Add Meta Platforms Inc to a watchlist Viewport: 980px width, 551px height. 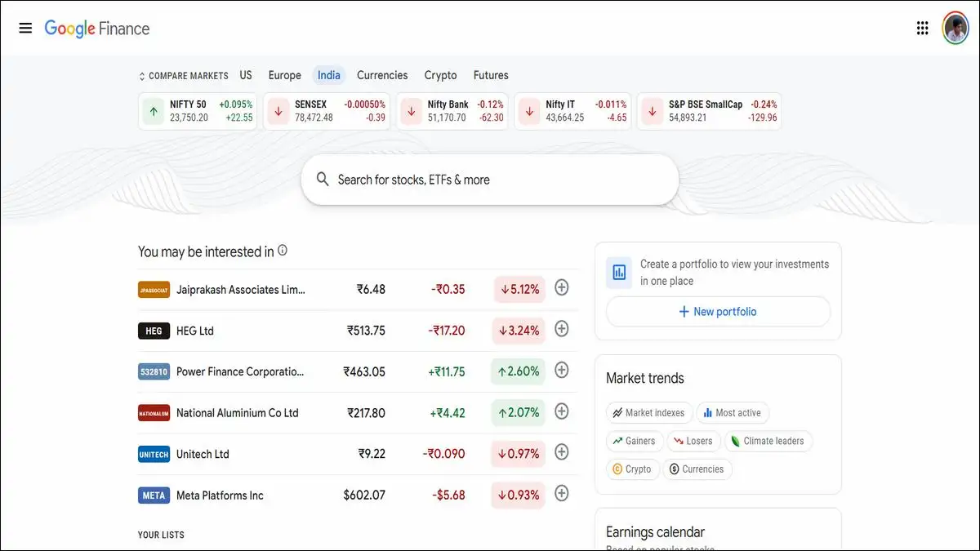pos(561,493)
